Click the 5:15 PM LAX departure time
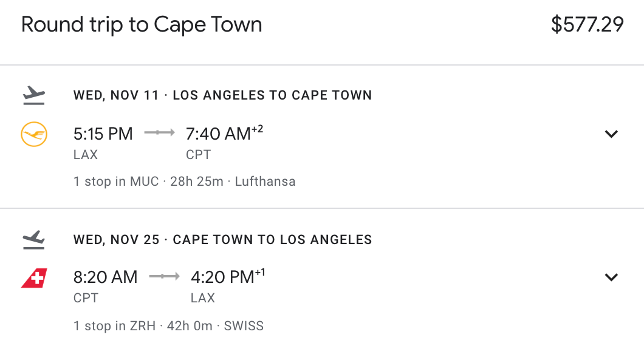This screenshot has width=644, height=340. 103,134
